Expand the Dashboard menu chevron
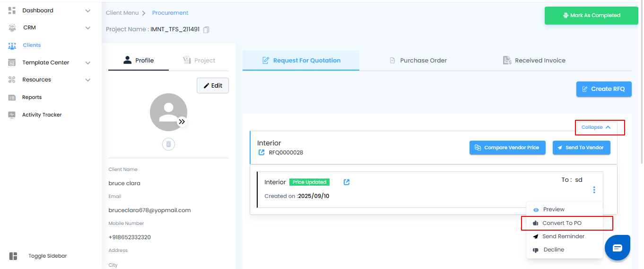The height and width of the screenshot is (269, 644). [88, 10]
